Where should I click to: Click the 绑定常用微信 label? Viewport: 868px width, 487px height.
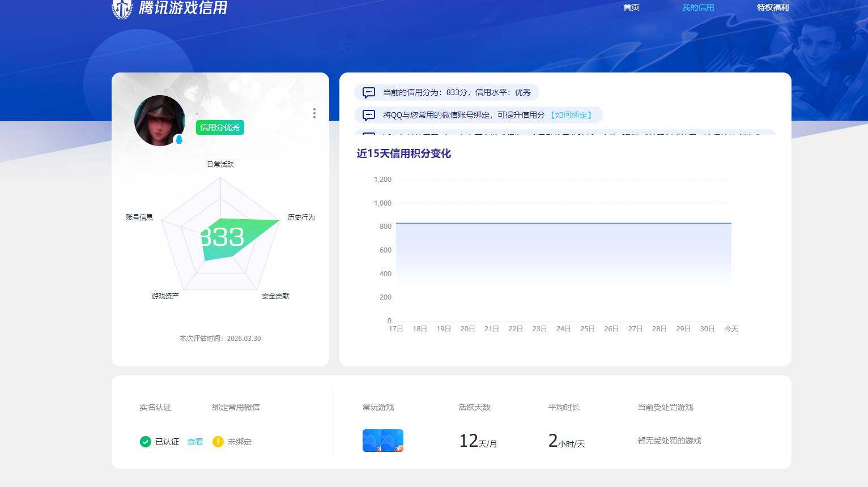coord(236,407)
